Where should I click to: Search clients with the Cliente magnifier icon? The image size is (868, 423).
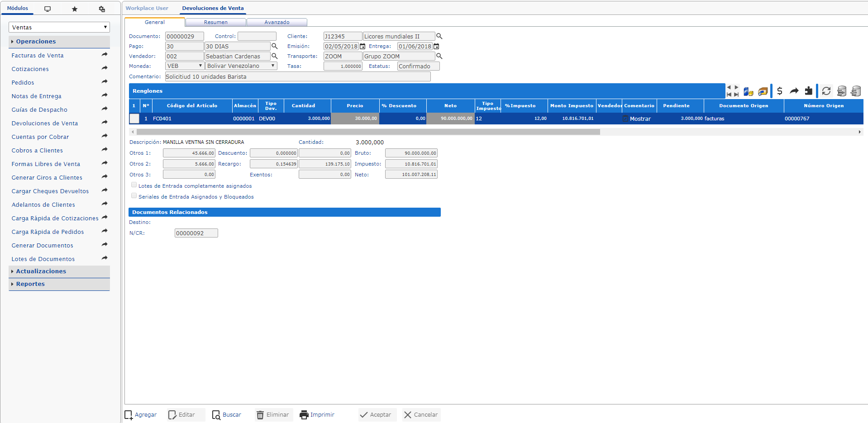[x=439, y=36]
